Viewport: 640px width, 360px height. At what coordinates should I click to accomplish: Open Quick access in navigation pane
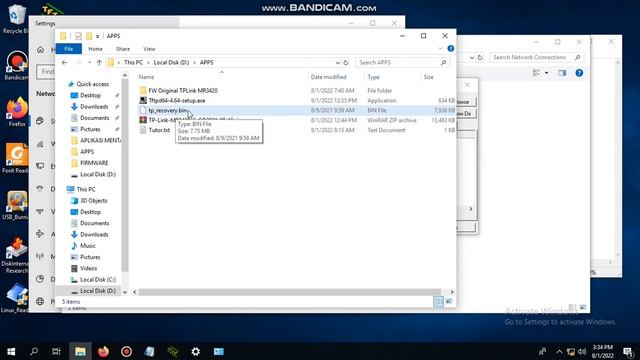pos(93,84)
